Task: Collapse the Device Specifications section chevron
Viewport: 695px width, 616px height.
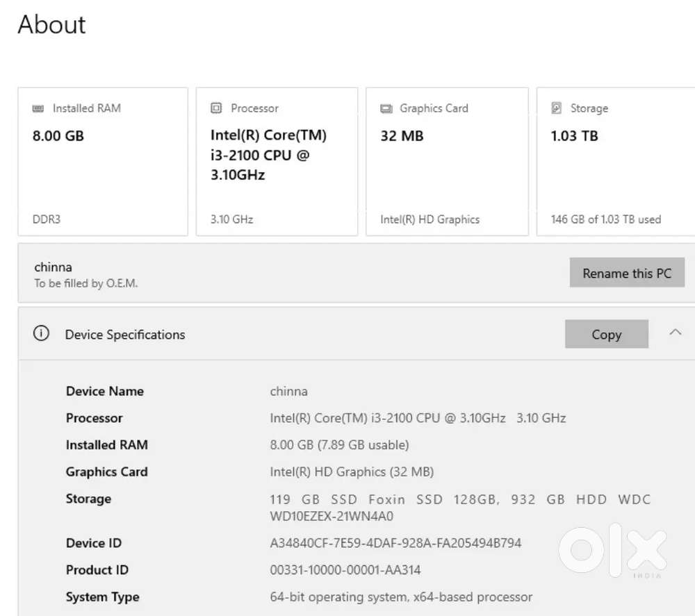Action: (675, 333)
